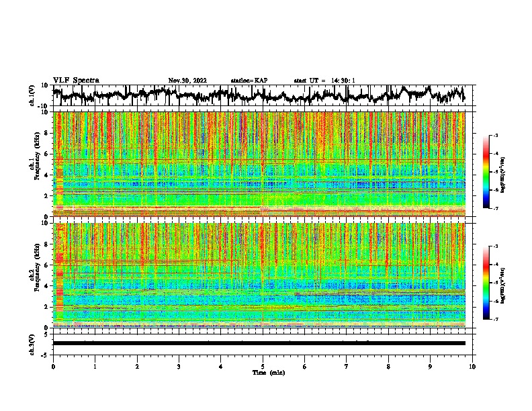Click the "station=KAP" header label
Screen dimensions: 532x411
click(x=249, y=81)
